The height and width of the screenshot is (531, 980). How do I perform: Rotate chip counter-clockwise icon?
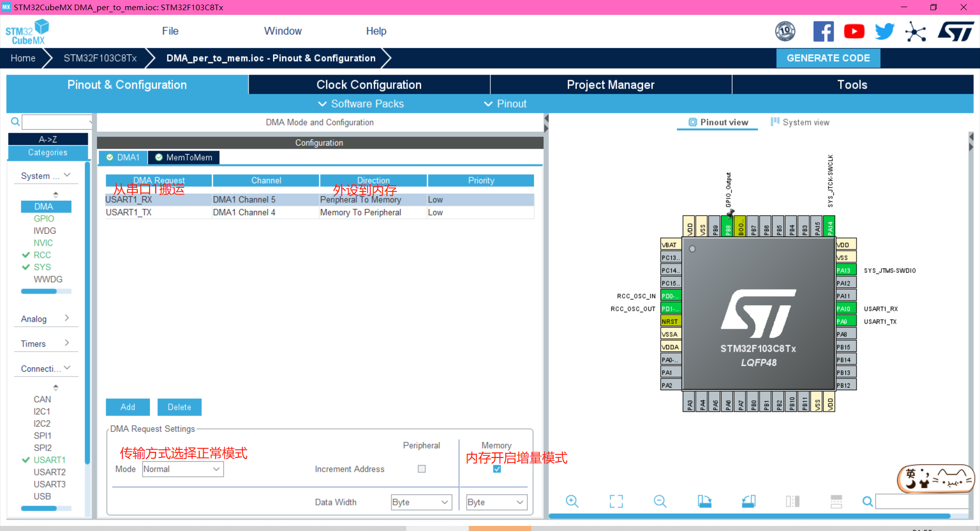[748, 501]
